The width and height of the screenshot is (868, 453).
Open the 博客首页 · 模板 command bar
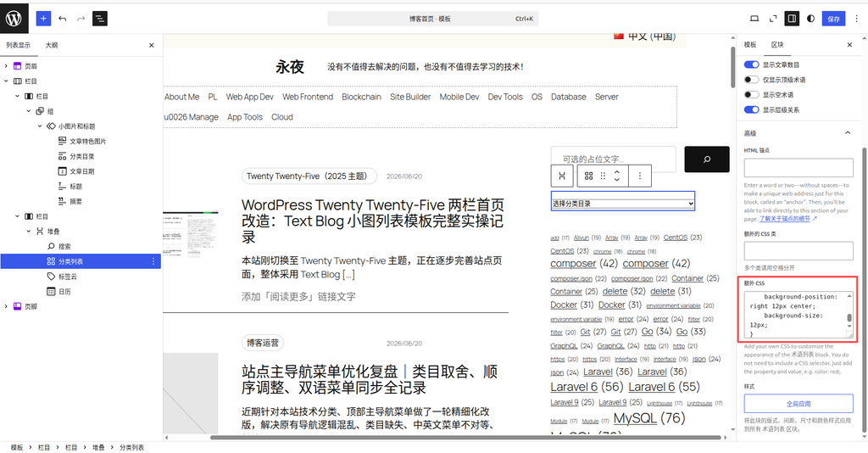tap(432, 19)
